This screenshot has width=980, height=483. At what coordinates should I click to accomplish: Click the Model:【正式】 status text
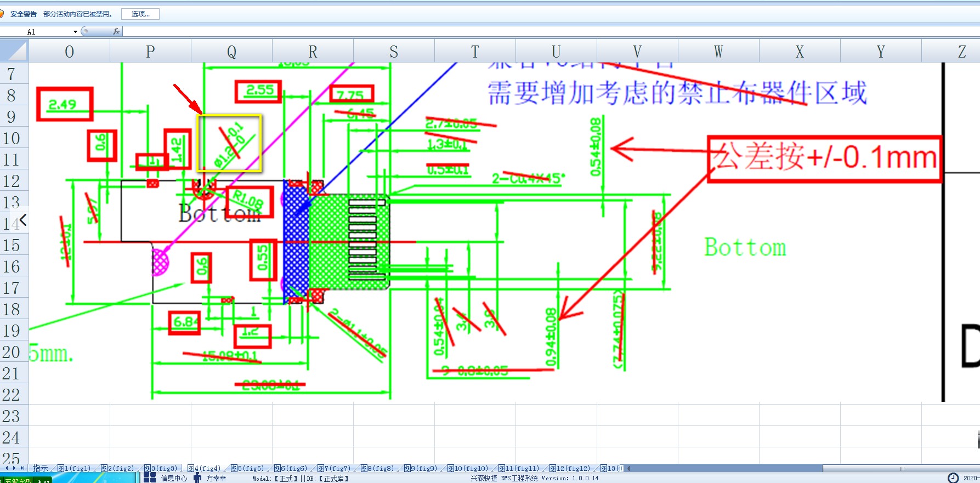click(x=275, y=479)
